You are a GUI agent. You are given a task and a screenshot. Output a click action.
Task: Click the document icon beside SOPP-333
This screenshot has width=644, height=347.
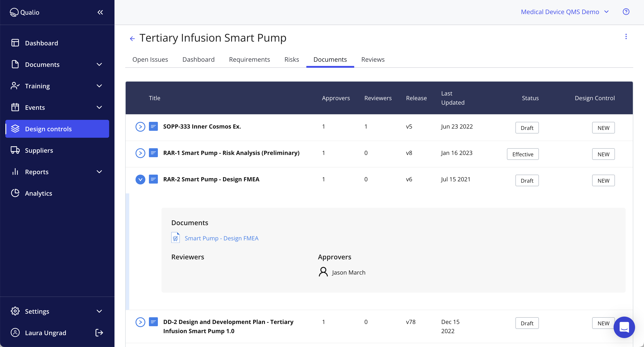click(x=153, y=127)
